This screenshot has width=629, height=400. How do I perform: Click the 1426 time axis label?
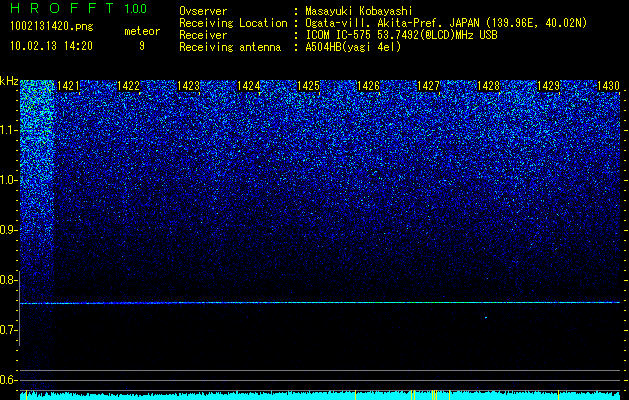tap(368, 86)
